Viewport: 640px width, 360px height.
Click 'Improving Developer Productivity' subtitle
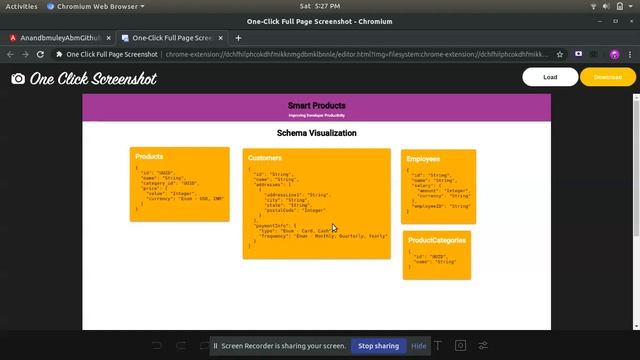316,116
